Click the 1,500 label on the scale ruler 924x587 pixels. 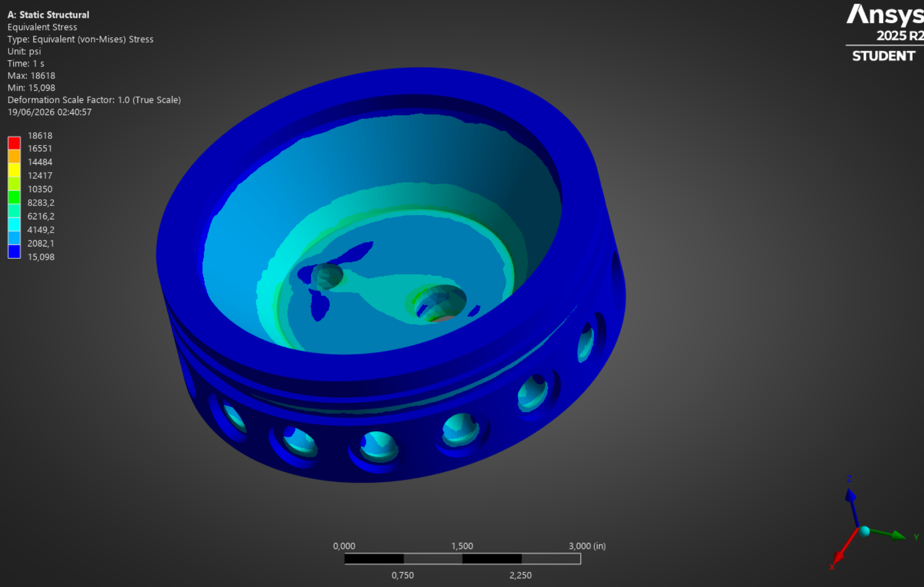pos(462,546)
